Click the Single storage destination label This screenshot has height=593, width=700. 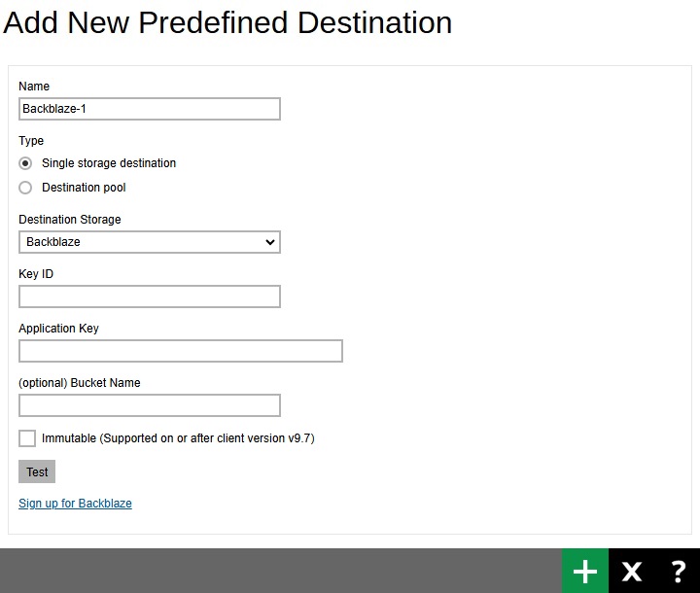click(109, 163)
